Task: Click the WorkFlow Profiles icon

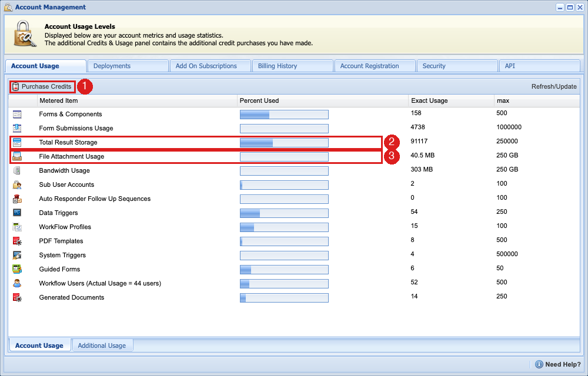Action: click(17, 227)
